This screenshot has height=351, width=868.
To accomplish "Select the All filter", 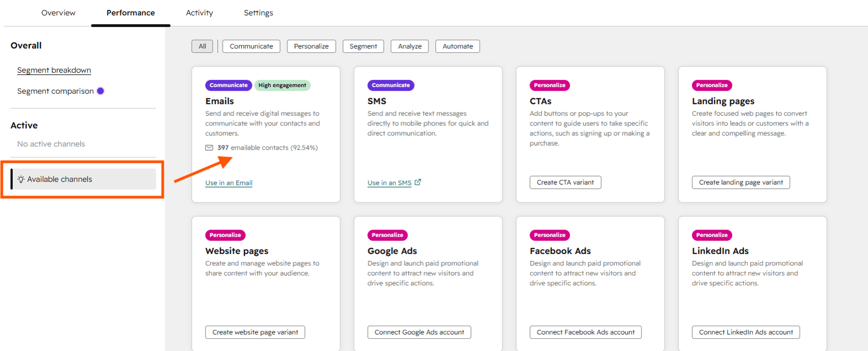I will tap(203, 46).
